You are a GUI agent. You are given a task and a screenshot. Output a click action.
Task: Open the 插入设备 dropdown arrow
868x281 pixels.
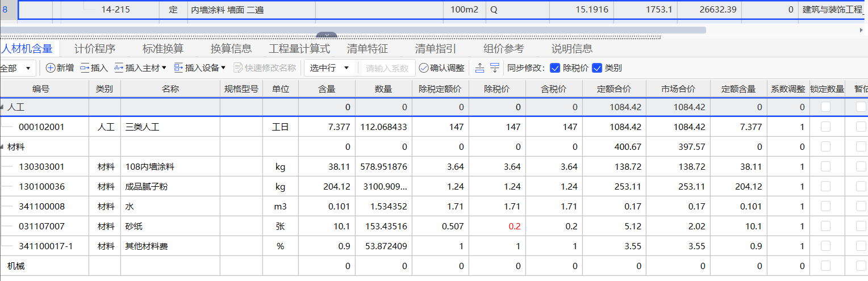click(x=224, y=68)
